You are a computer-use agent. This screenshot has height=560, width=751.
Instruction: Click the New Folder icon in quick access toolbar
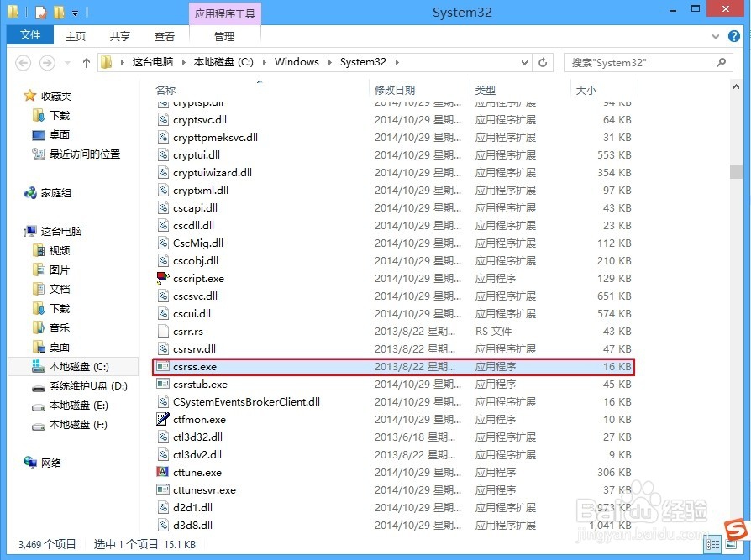60,12
